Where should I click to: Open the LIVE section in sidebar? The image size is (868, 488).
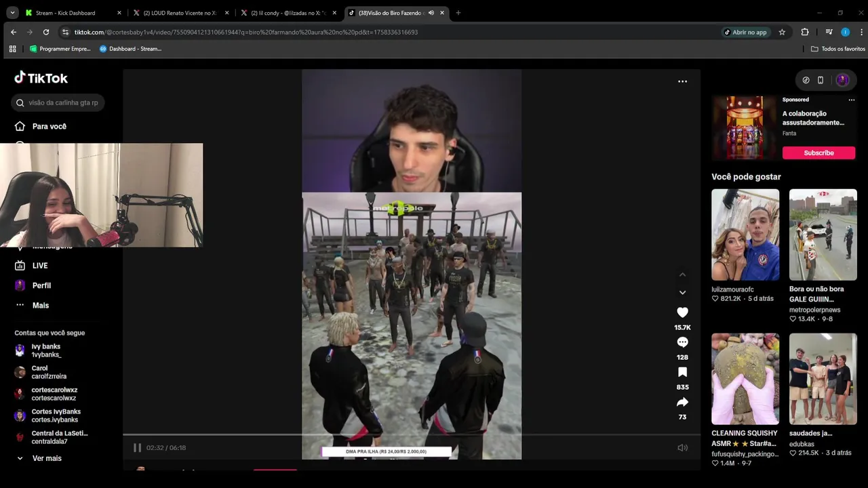tap(32, 266)
